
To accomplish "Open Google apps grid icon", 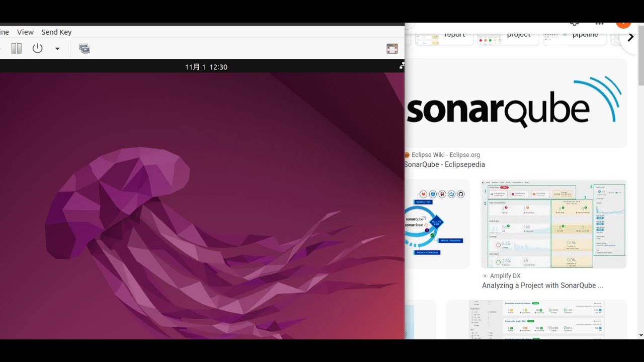I will pos(599,23).
